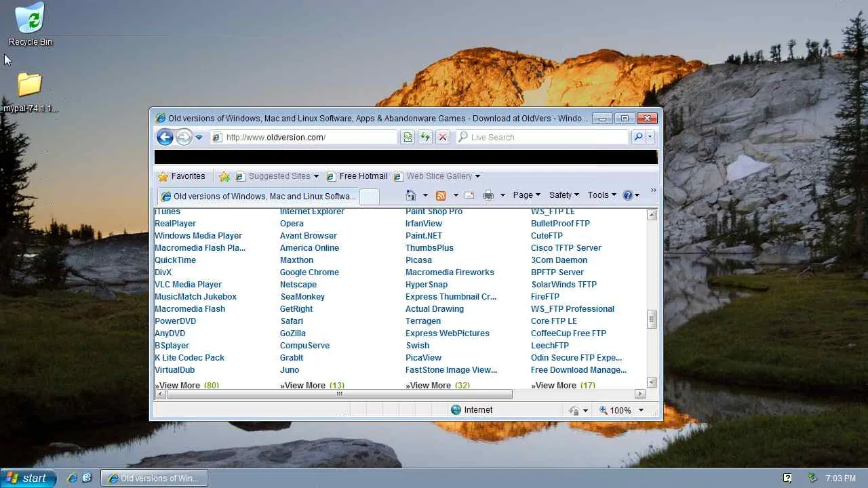This screenshot has width=868, height=488.
Task: Click the Safely Remove Hardware tray icon
Action: pos(812,479)
